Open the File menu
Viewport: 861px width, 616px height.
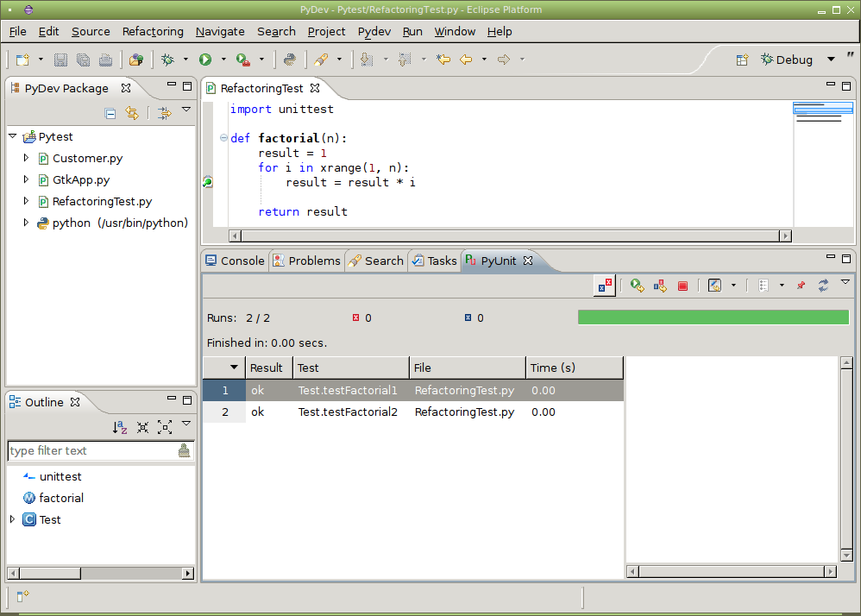(x=17, y=32)
